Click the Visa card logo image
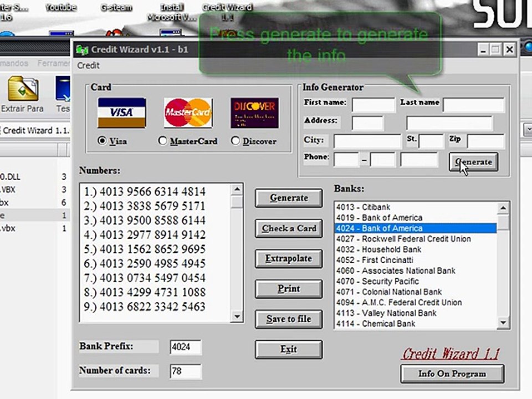This screenshot has width=532, height=399. point(122,112)
